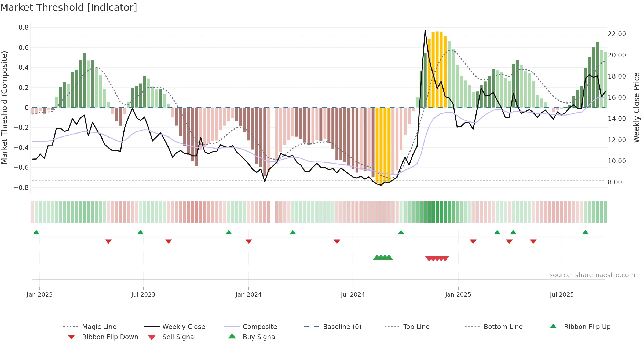Toggle the Ribbon Flip Down legend entry

[x=103, y=337]
